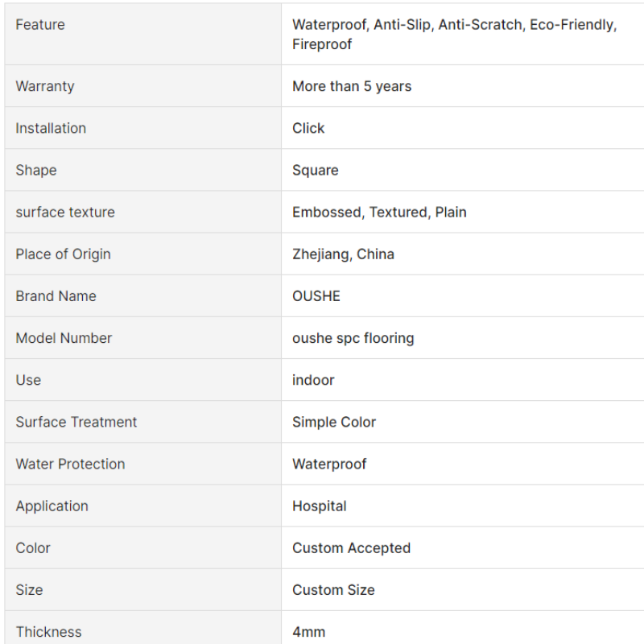Click the Zhejiang, China origin value
The image size is (644, 644).
coord(343,254)
